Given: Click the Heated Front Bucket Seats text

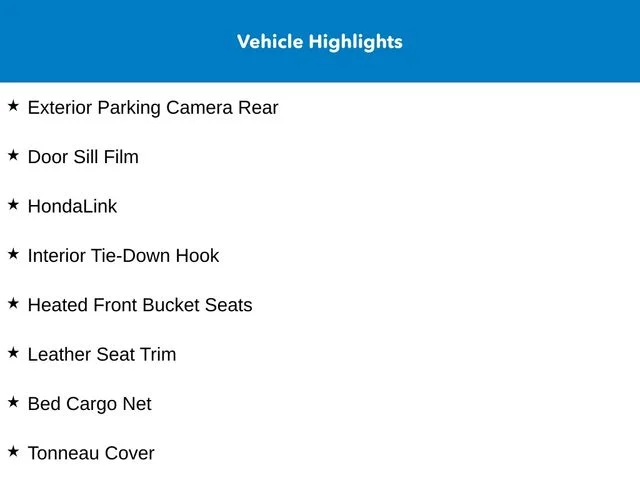Looking at the screenshot, I should click(140, 305).
